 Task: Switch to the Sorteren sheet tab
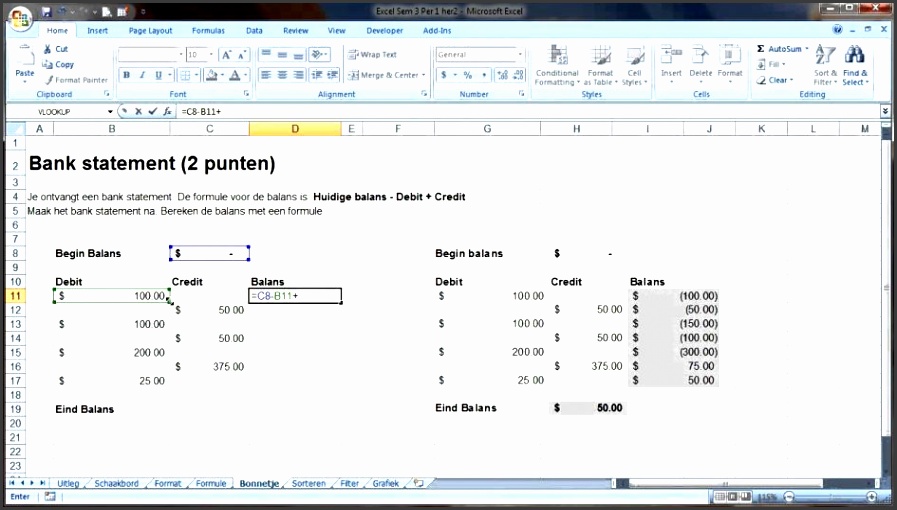[308, 483]
